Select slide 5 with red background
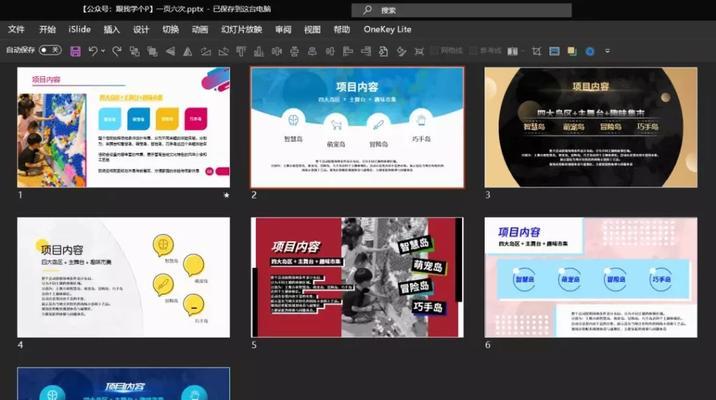716x400 pixels. 357,278
